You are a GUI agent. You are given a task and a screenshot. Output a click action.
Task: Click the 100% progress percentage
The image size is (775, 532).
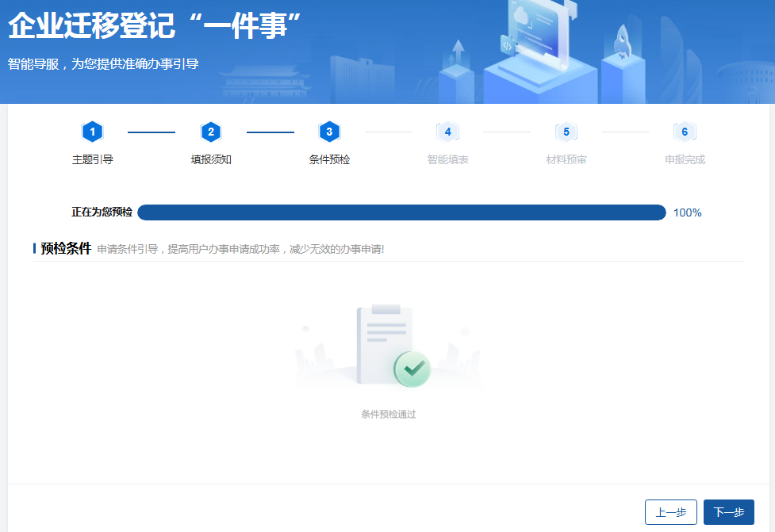[x=687, y=212]
